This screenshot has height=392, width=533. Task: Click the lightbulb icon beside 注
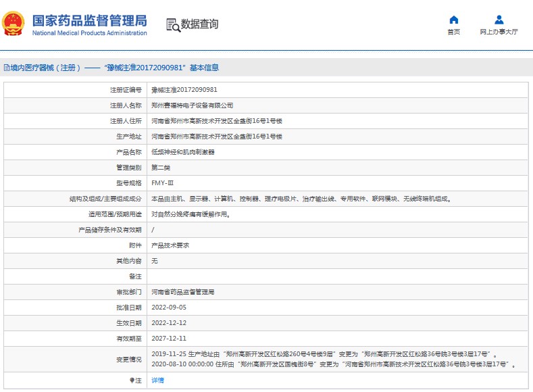click(x=132, y=381)
